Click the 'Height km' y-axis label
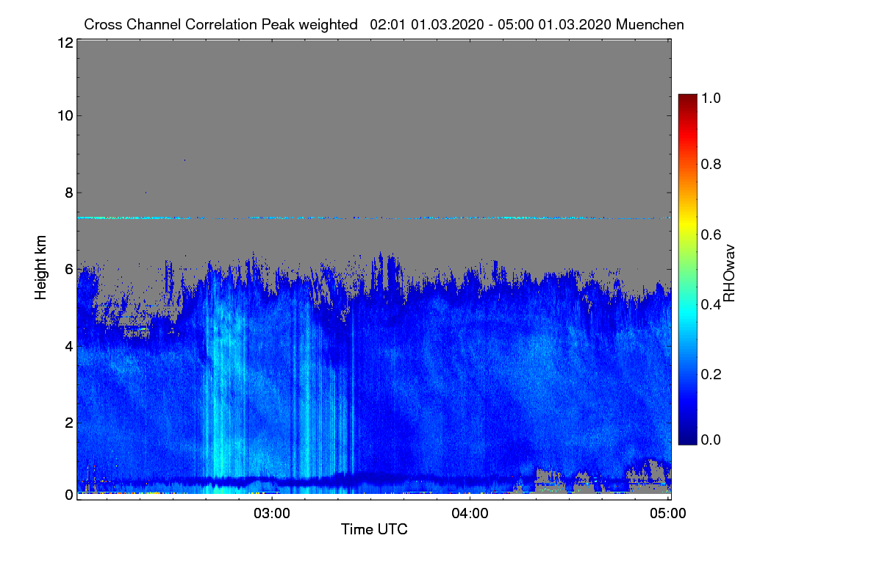 (x=40, y=268)
